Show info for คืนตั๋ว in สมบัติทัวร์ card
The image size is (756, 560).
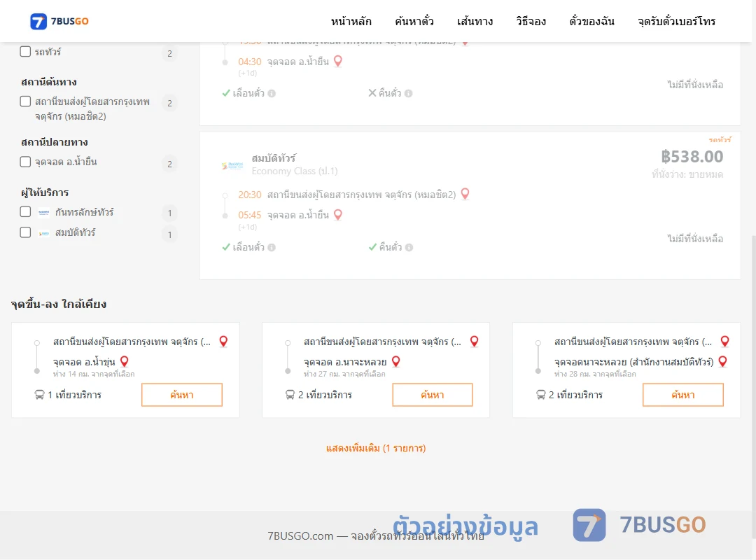coord(409,247)
